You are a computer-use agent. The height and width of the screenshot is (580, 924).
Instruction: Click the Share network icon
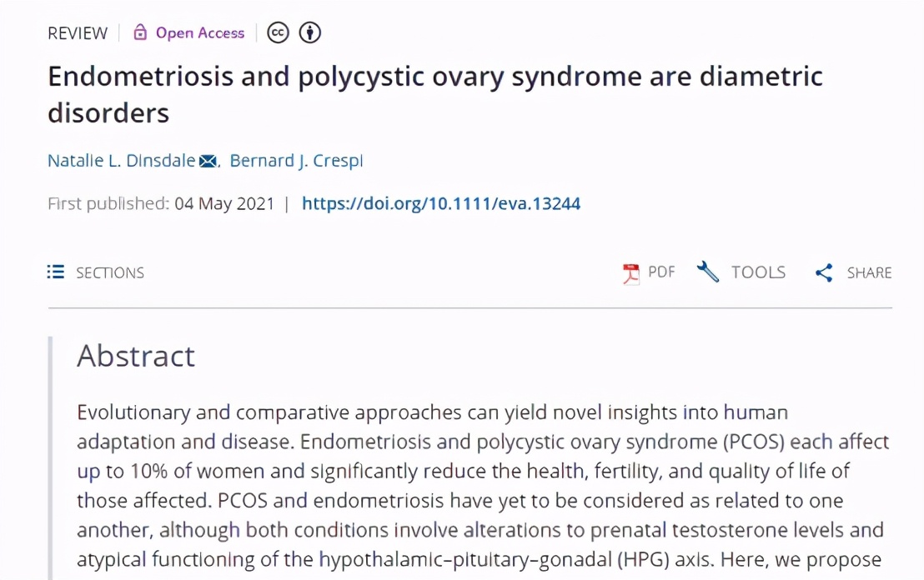point(824,272)
